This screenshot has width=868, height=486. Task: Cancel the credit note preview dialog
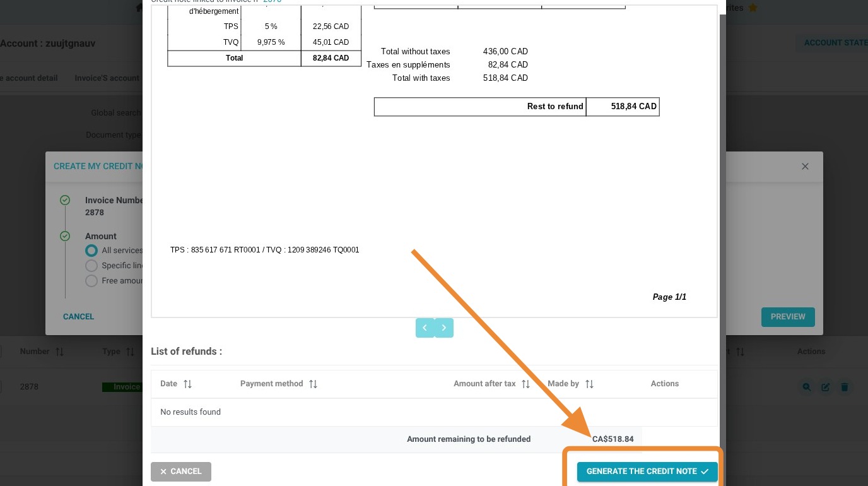pos(180,471)
